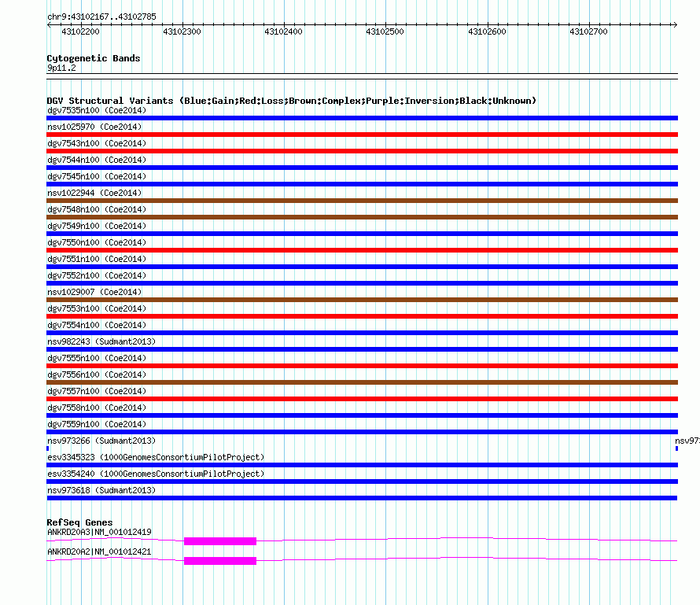Click the dgv7559n100 (Coe2014) label
Viewport: 700px width, 605px height.
97,424
